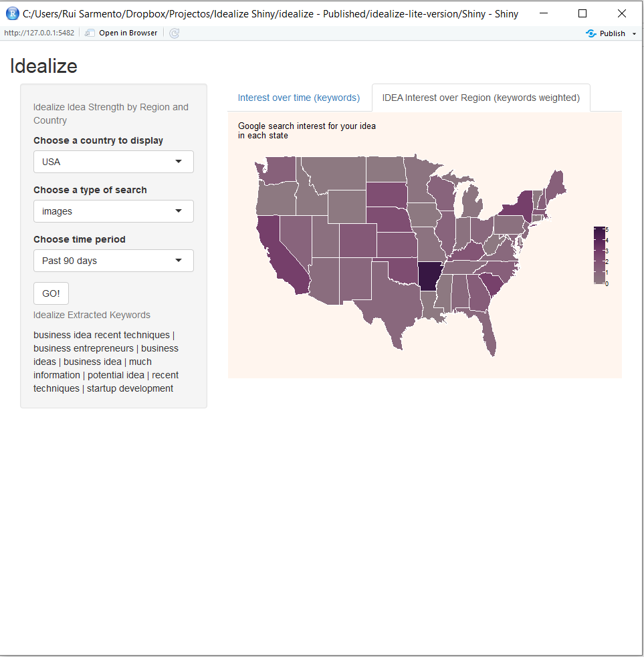Click the dark Arkansas state on map
This screenshot has width=644, height=657.
(430, 275)
